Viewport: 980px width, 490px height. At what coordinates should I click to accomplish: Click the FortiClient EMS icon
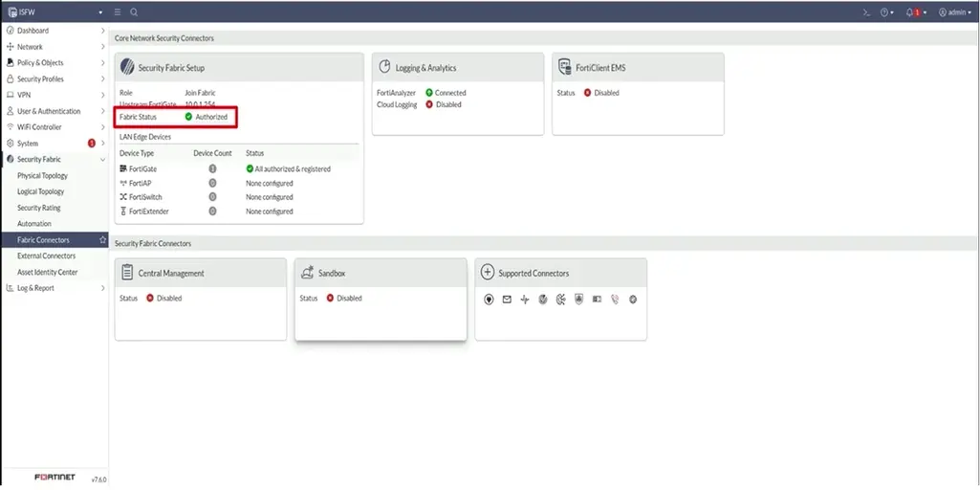(x=564, y=67)
